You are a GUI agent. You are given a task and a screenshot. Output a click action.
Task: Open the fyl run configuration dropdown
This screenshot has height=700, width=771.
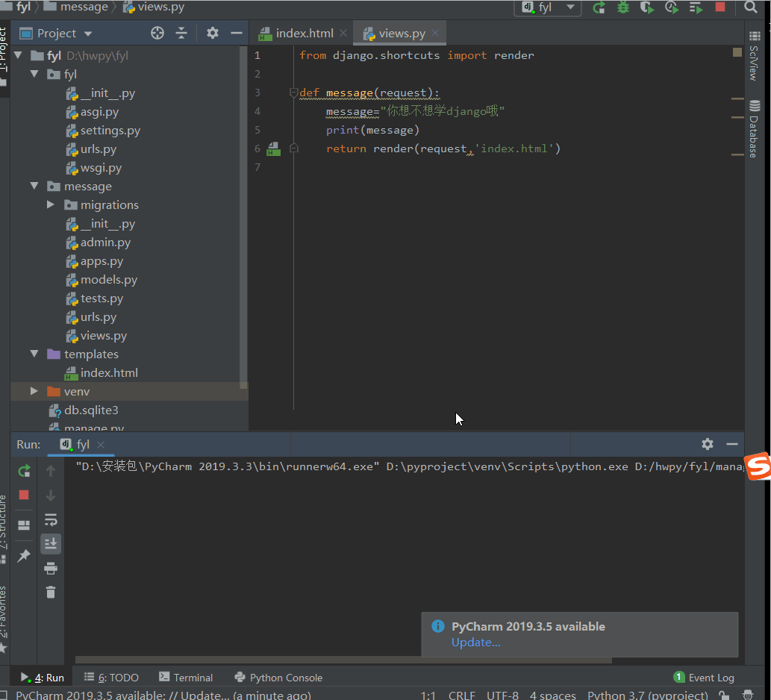547,7
